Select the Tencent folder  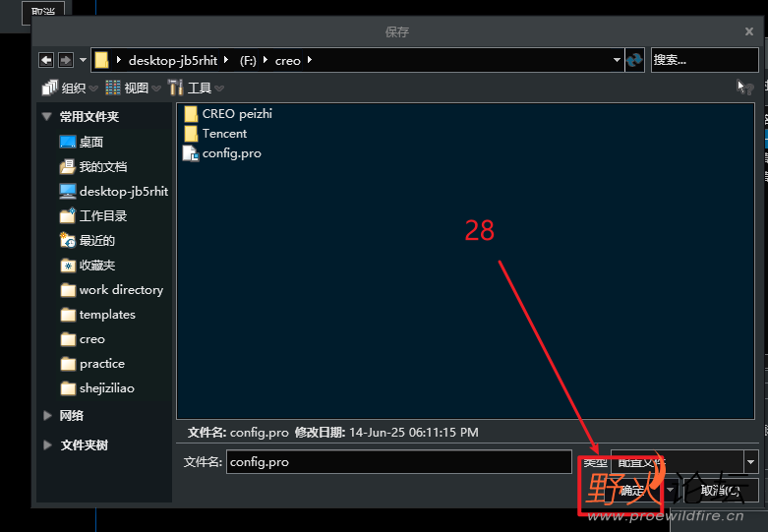(215, 133)
